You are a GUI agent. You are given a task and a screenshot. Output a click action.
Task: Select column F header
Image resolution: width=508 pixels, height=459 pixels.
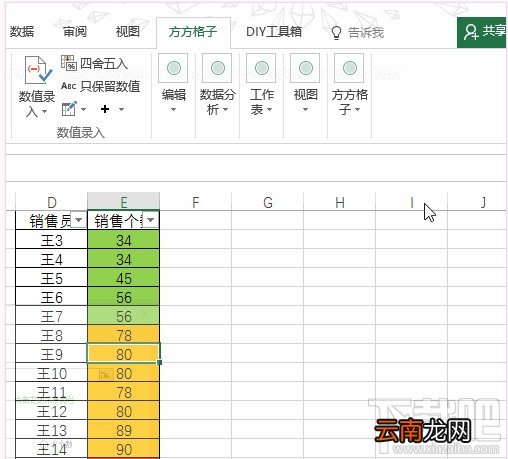coord(196,202)
